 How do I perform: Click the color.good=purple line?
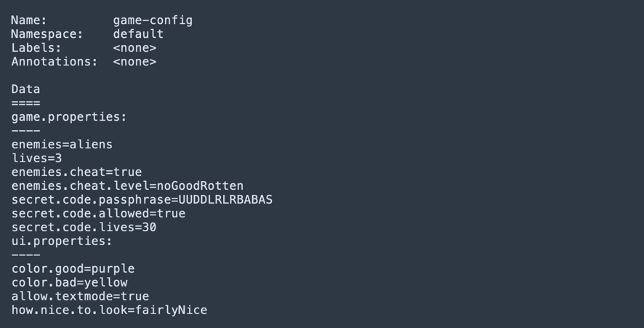click(x=73, y=269)
